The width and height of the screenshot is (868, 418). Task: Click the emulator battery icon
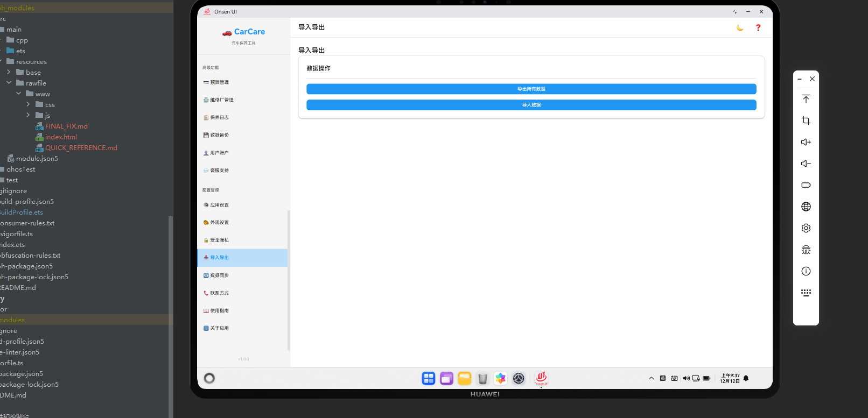point(806,185)
